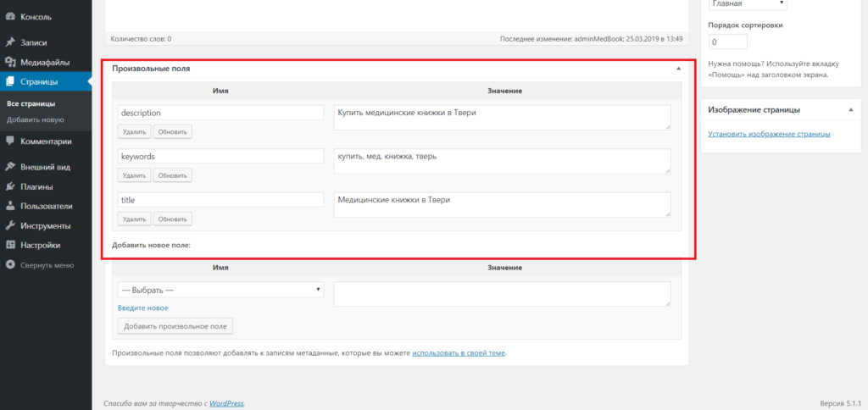This screenshot has height=410, width=868.
Task: Click the Записи pin icon
Action: [x=9, y=42]
